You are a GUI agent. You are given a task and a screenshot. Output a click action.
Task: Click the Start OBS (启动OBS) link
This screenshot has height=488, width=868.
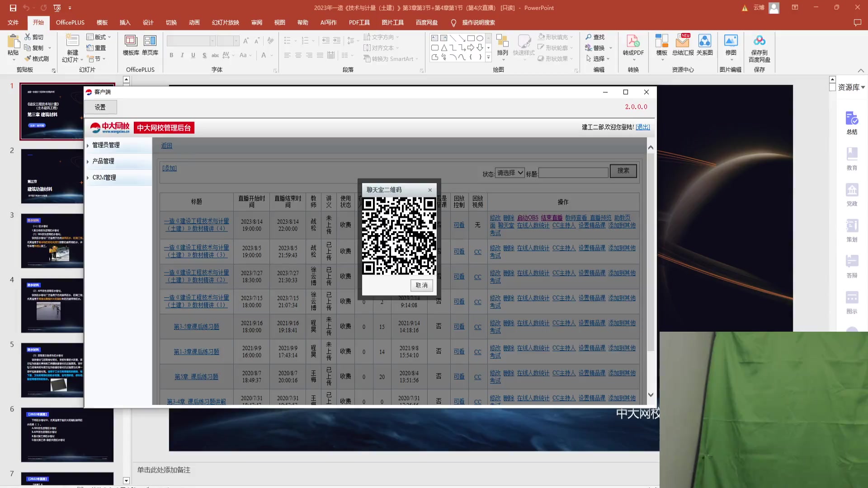[528, 218]
